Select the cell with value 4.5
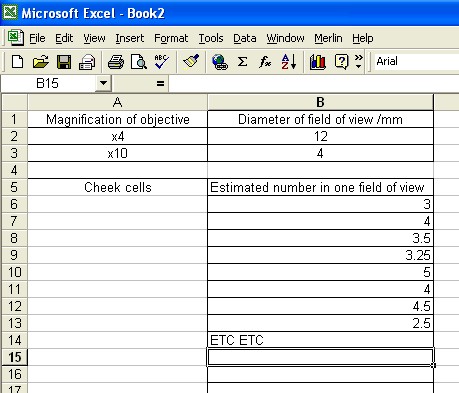This screenshot has height=393, width=459. (320, 306)
